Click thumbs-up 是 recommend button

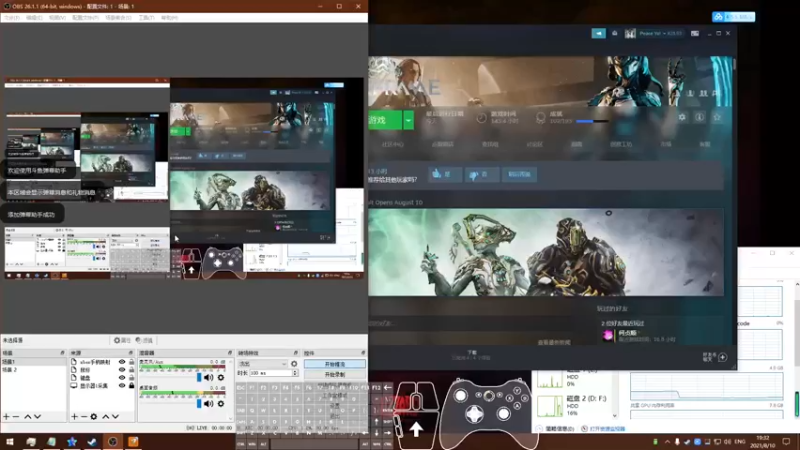(444, 174)
